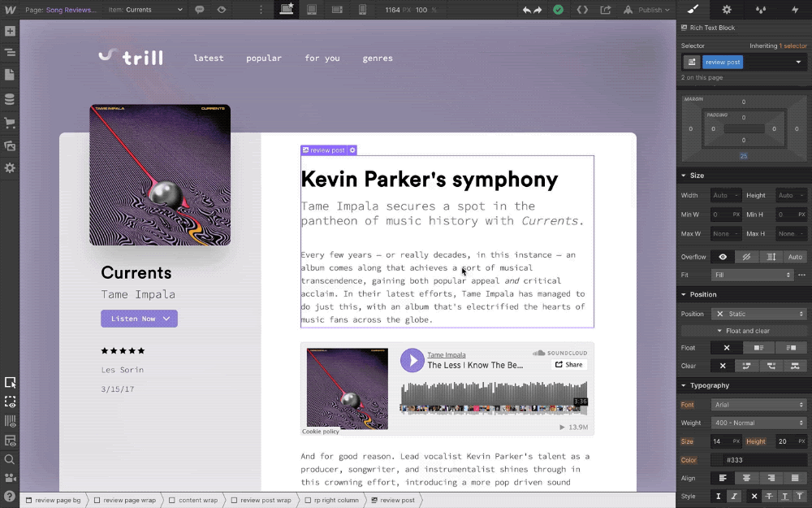Click the latest nav link
The width and height of the screenshot is (812, 508).
point(209,58)
